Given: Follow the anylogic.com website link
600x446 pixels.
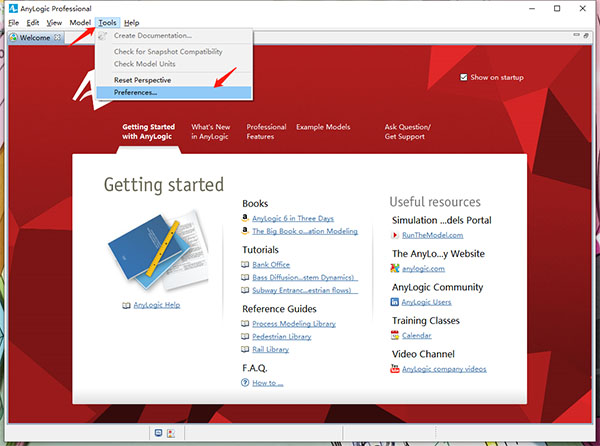Looking at the screenshot, I should (423, 268).
